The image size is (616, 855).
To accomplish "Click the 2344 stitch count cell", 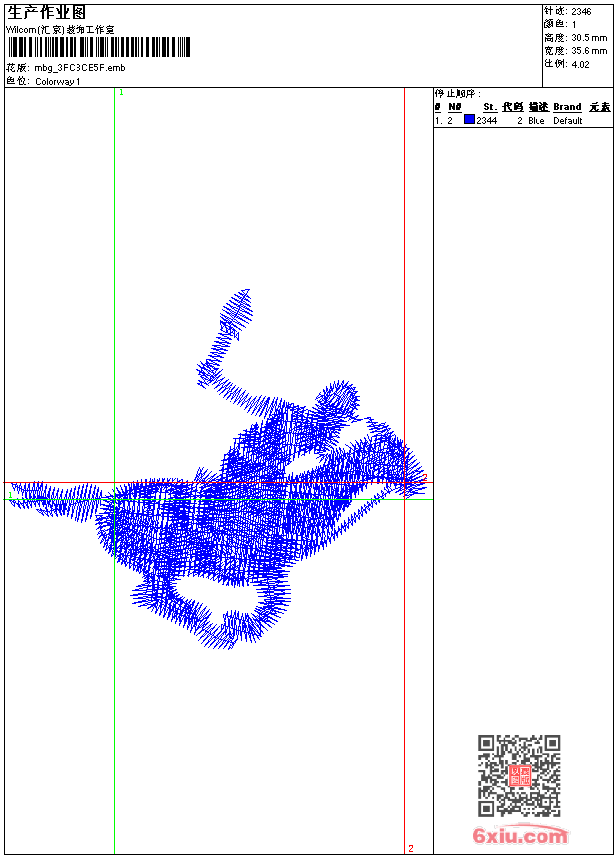I will (486, 121).
